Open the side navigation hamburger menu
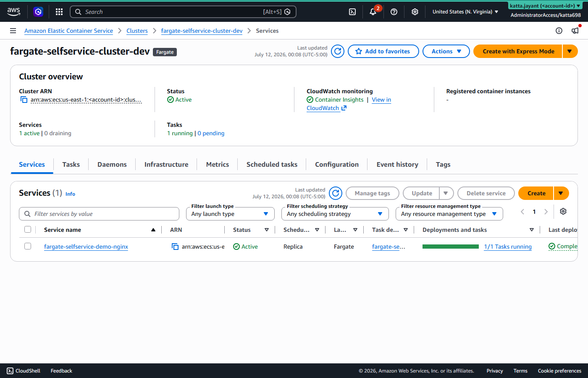588x378 pixels. (13, 31)
